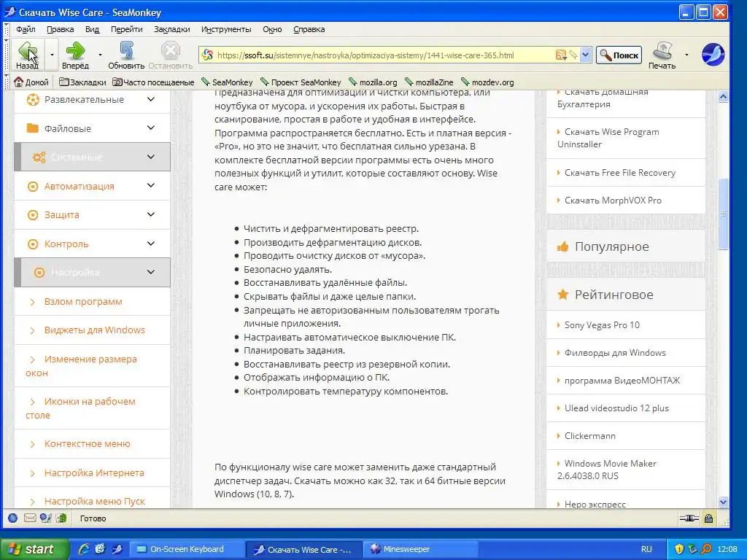747x560 pixels.
Task: Open Виджеты для Windows link
Action: [95, 330]
